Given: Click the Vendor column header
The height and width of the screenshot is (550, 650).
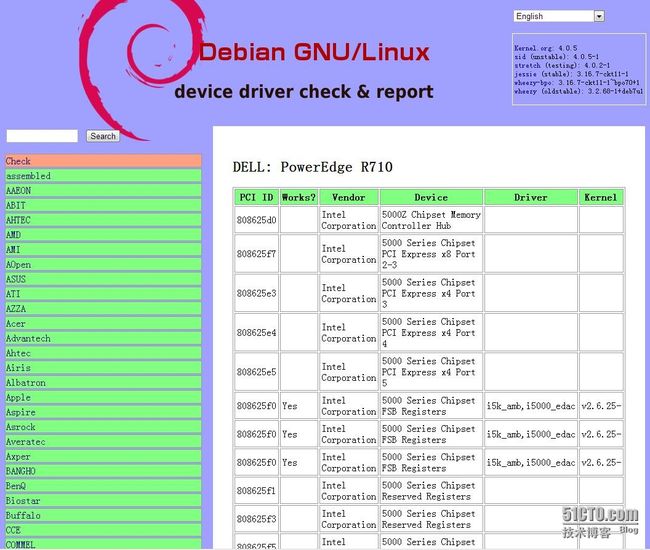Looking at the screenshot, I should point(349,197).
